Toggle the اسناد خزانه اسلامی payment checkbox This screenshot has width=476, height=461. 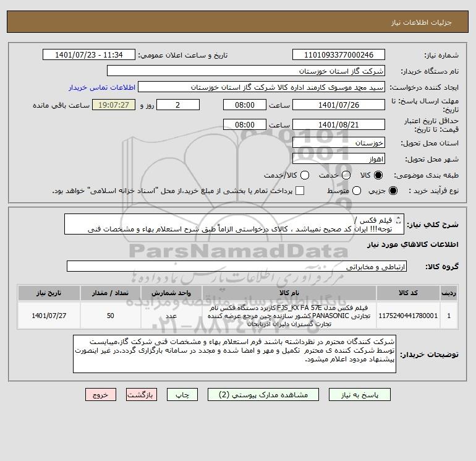tap(300, 191)
